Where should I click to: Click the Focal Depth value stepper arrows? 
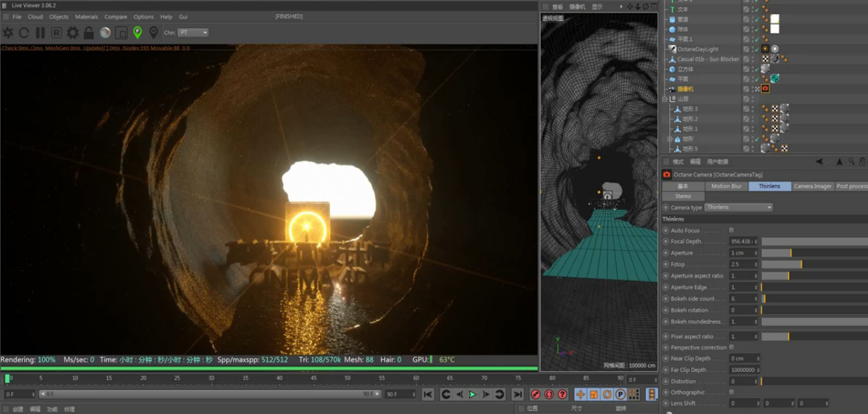click(756, 241)
